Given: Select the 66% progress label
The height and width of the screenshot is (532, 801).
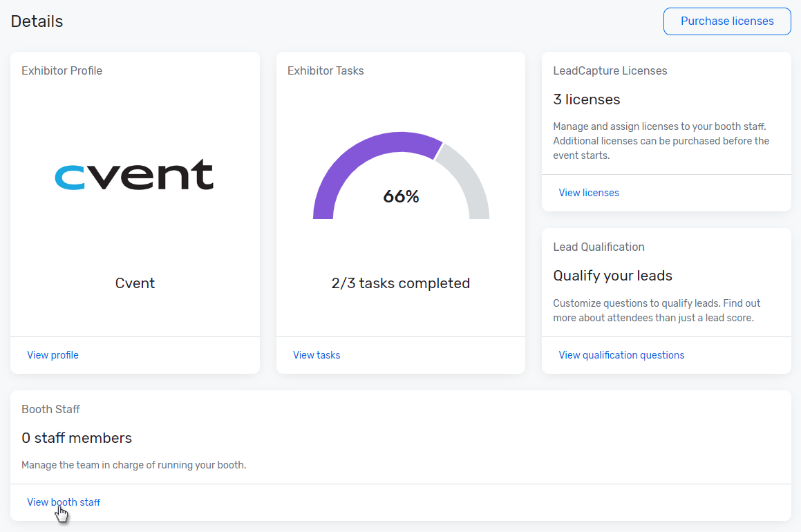Looking at the screenshot, I should (x=401, y=197).
